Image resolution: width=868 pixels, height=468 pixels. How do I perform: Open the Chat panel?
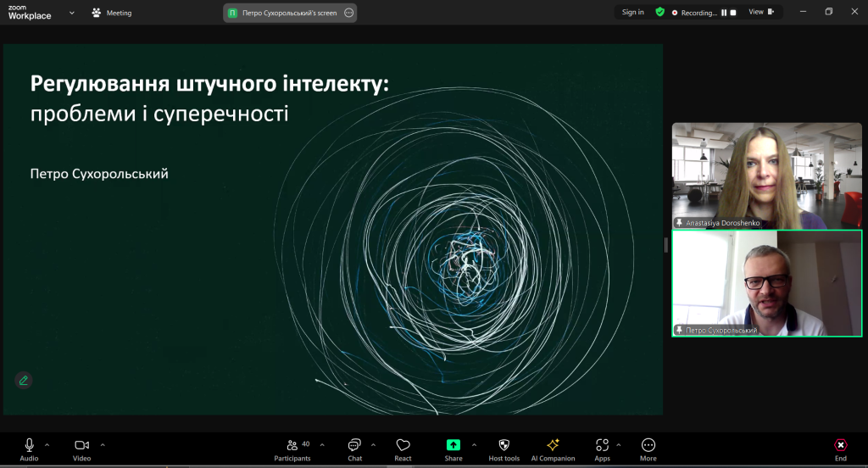[355, 449]
